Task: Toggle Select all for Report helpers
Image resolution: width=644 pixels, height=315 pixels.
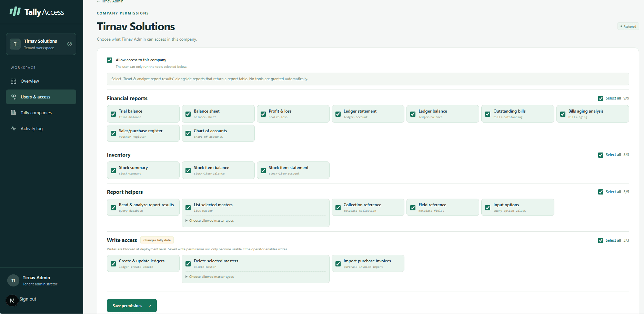Action: pos(601,192)
